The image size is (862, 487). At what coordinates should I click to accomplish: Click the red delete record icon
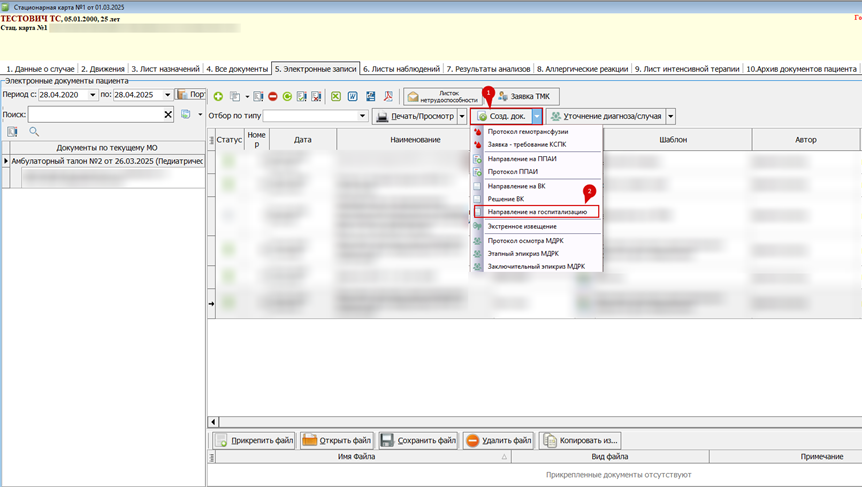pyautogui.click(x=273, y=96)
